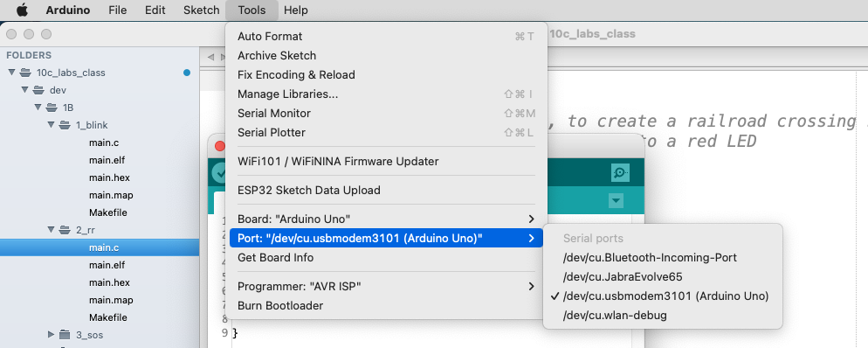The image size is (868, 348).
Task: Select Archive Sketch menu entry
Action: pyautogui.click(x=386, y=55)
